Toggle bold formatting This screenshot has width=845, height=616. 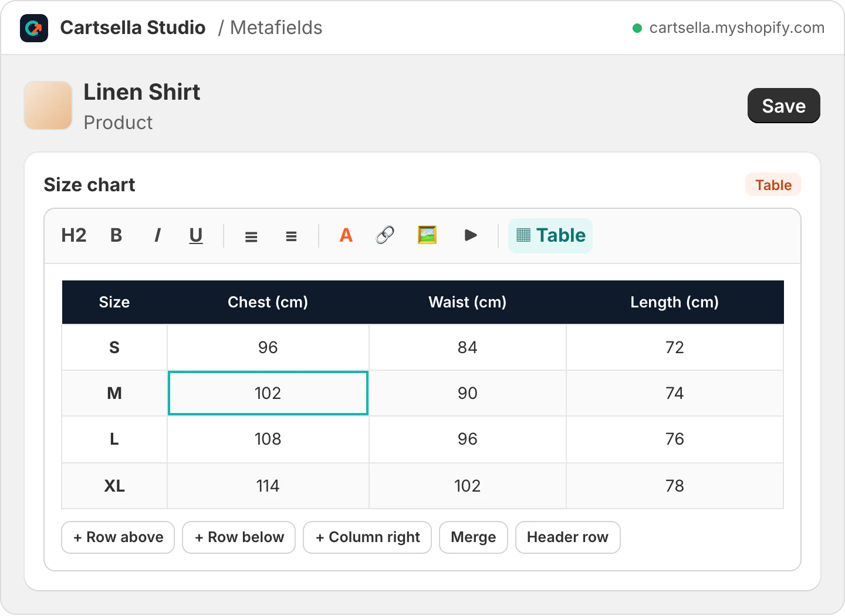[x=116, y=235]
